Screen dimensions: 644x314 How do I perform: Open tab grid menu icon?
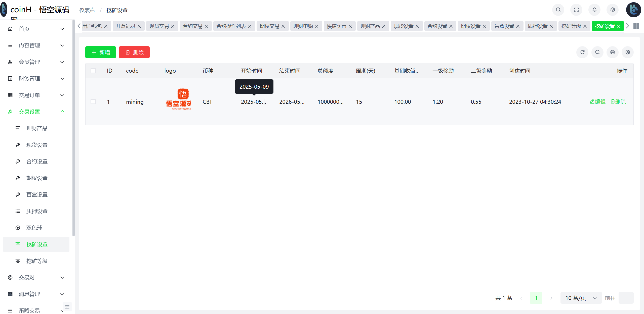[636, 26]
